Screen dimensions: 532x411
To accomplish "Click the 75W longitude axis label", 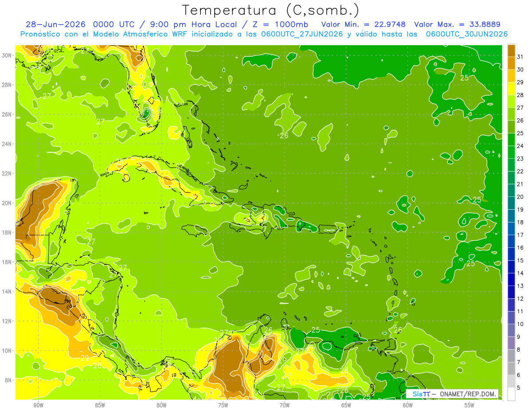I will tap(223, 405).
